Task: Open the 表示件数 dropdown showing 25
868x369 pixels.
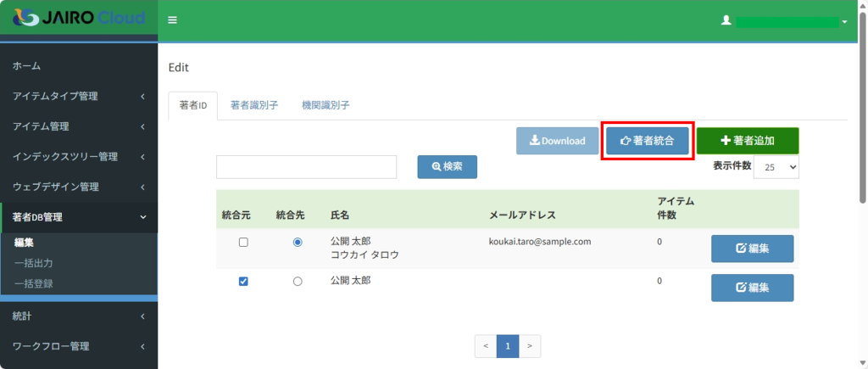Action: coord(776,167)
